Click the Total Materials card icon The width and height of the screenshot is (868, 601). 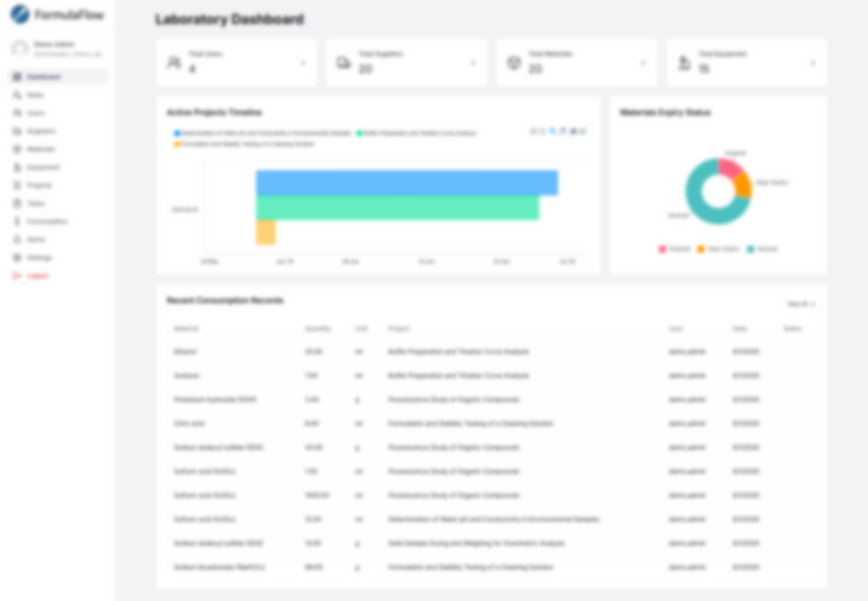tap(514, 63)
